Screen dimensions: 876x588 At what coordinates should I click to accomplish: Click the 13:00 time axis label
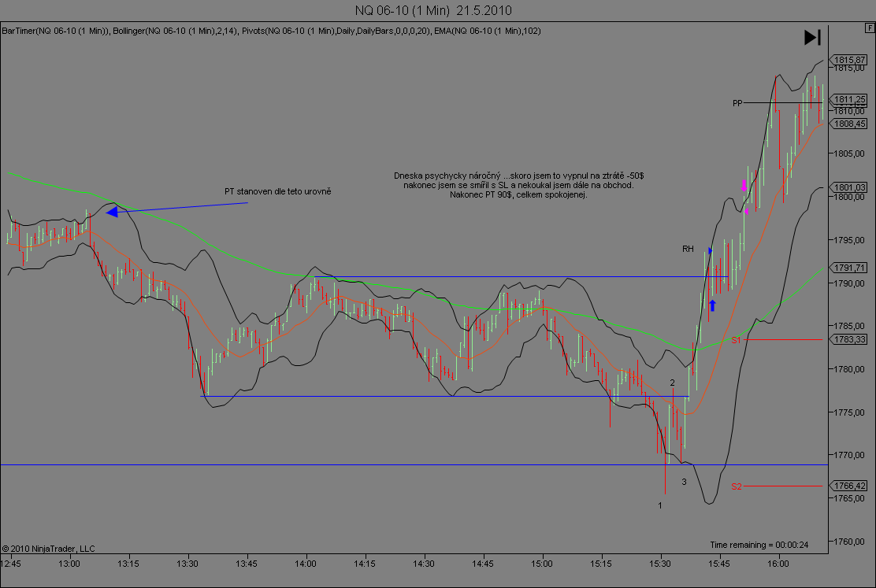click(69, 564)
